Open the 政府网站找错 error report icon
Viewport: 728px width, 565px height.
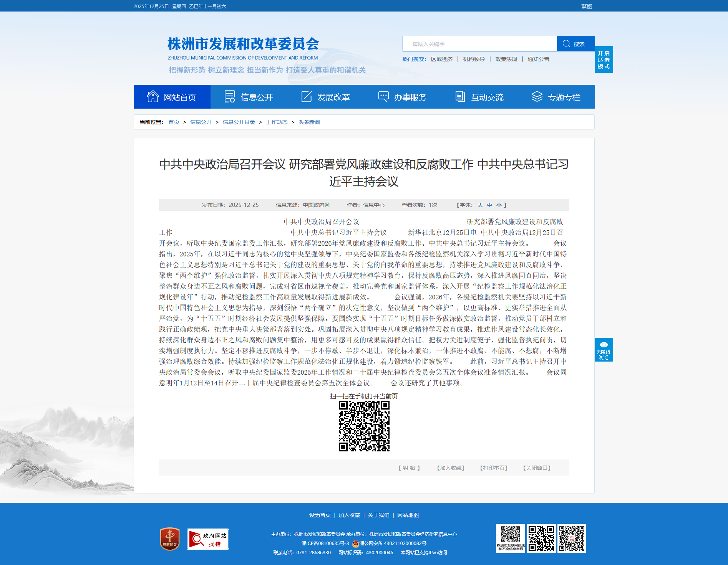[207, 539]
